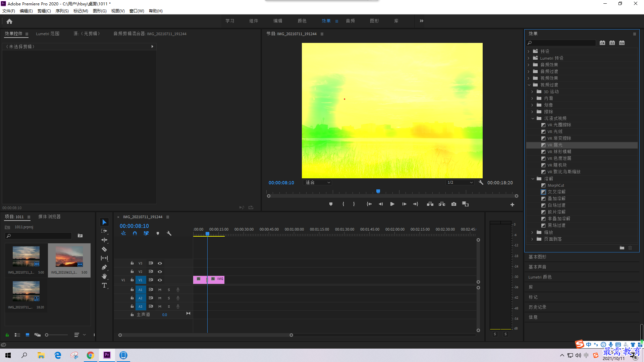Screen dimensions: 644x362
Task: Open the 文件(F) menu
Action: [x=9, y=11]
